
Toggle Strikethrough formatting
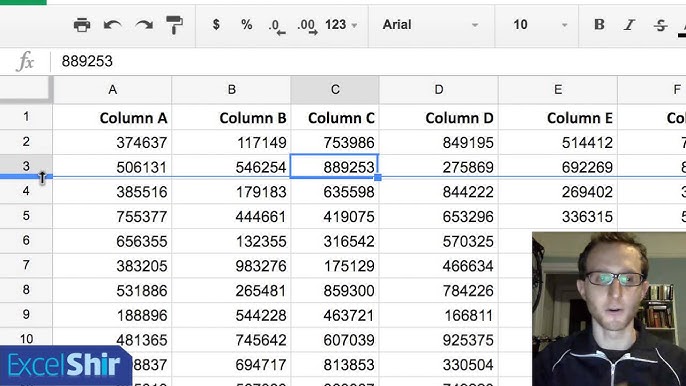pyautogui.click(x=660, y=25)
